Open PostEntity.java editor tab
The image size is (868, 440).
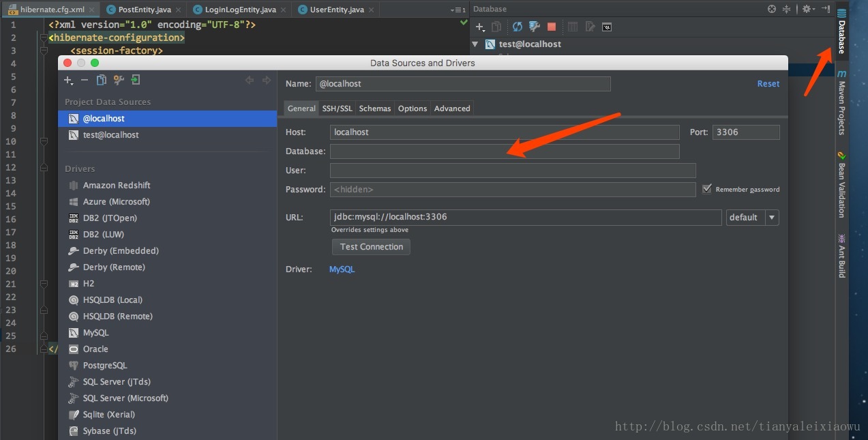[x=142, y=10]
